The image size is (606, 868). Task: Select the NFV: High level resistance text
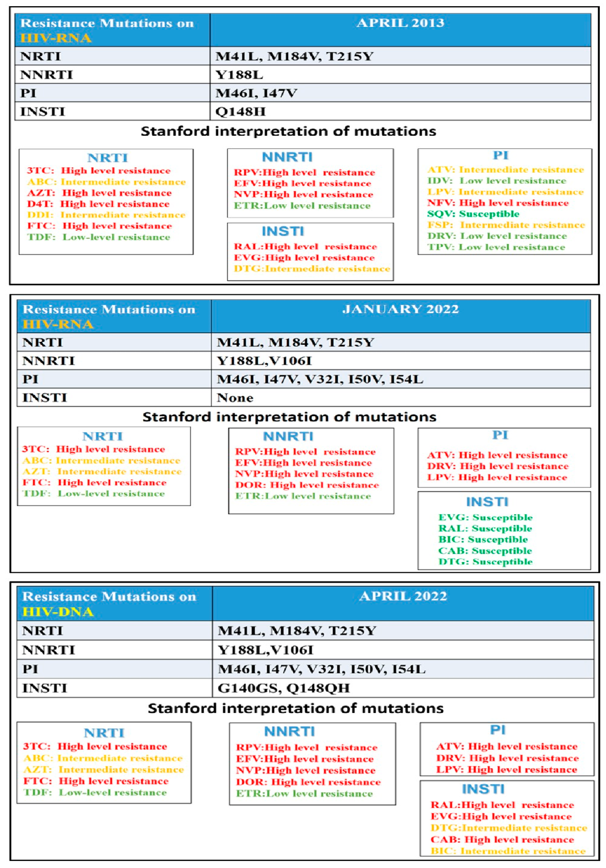(498, 203)
